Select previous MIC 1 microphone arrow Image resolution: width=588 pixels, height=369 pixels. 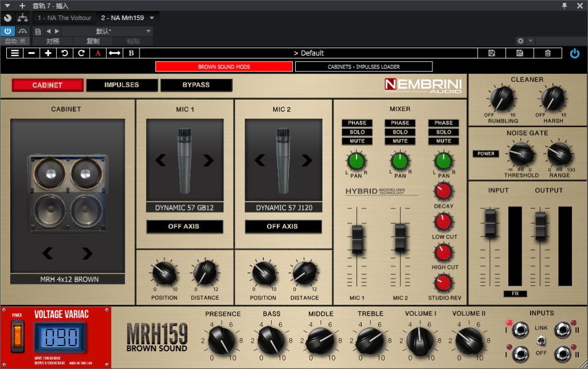tap(161, 160)
